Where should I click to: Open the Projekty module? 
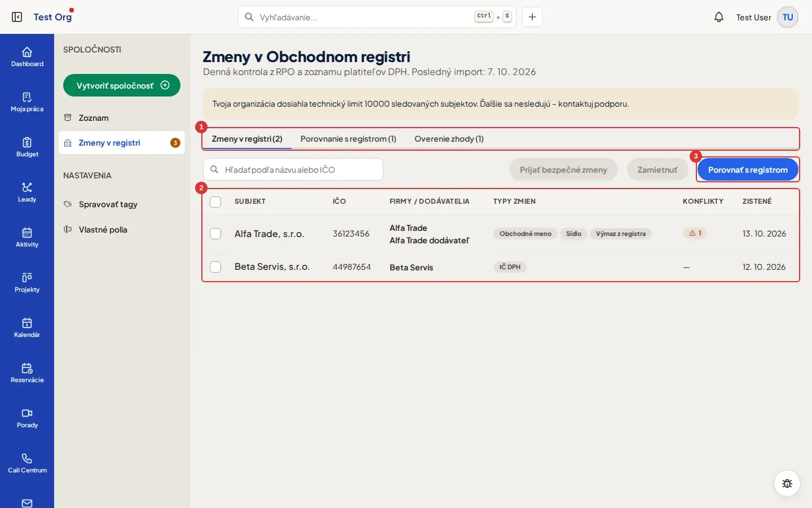pyautogui.click(x=27, y=283)
